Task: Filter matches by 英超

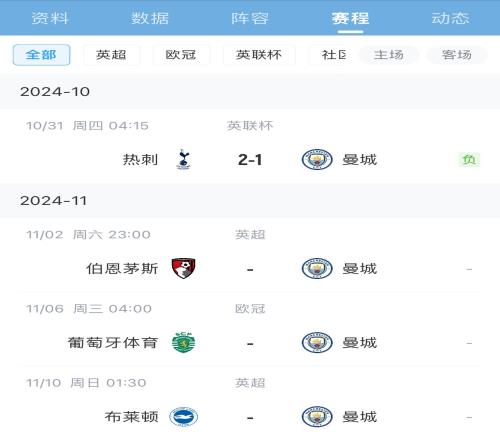Action: point(111,55)
